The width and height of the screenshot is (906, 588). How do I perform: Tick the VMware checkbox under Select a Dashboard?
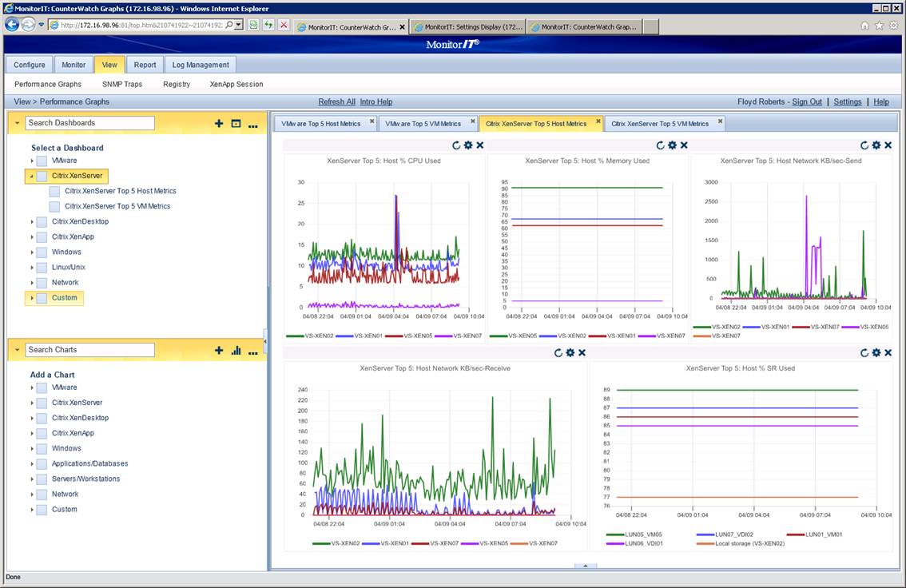pyautogui.click(x=42, y=161)
